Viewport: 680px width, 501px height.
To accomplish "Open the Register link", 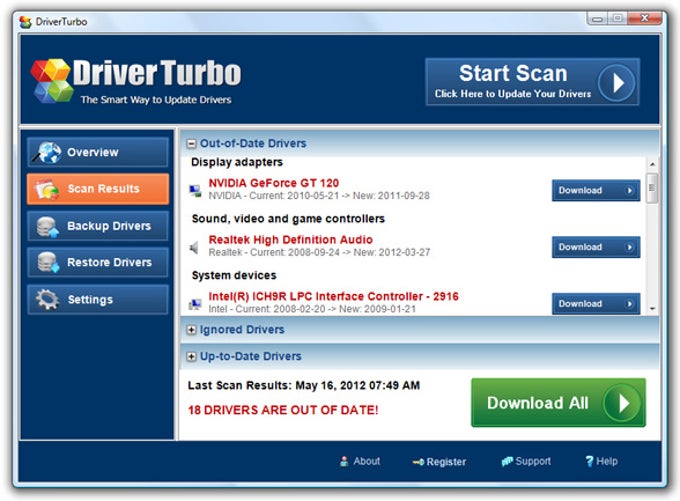I will click(439, 462).
